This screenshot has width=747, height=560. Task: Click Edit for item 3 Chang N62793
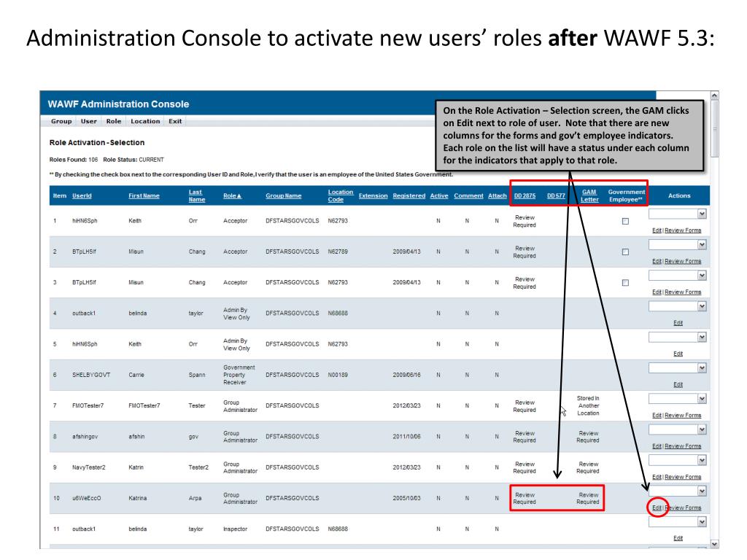pos(657,292)
